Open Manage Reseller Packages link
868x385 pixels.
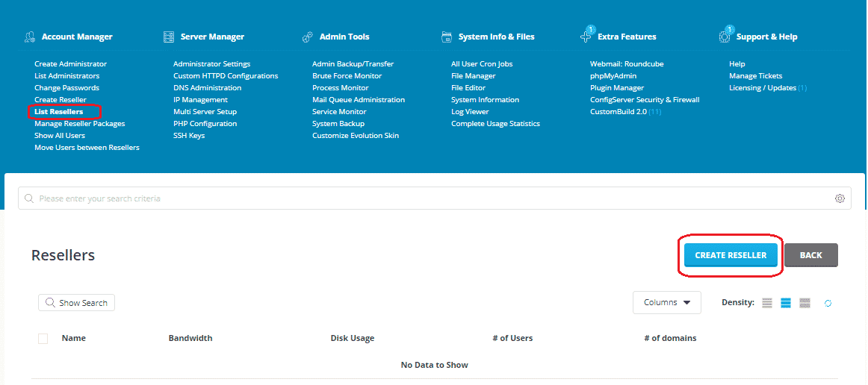click(80, 124)
